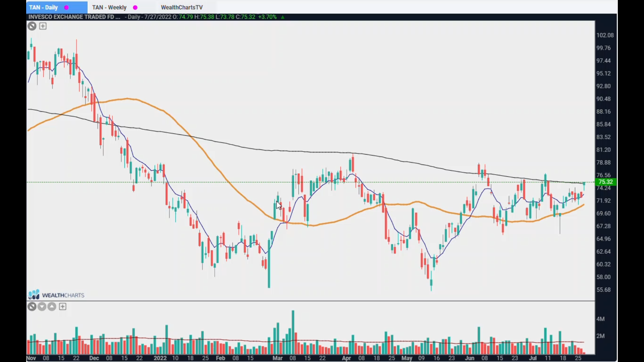The width and height of the screenshot is (644, 362).
Task: Click the High value H:75.38
Action: click(x=204, y=17)
